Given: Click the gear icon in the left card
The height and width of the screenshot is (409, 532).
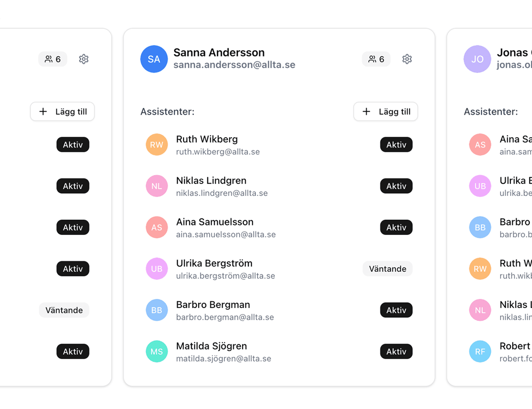Looking at the screenshot, I should [83, 59].
